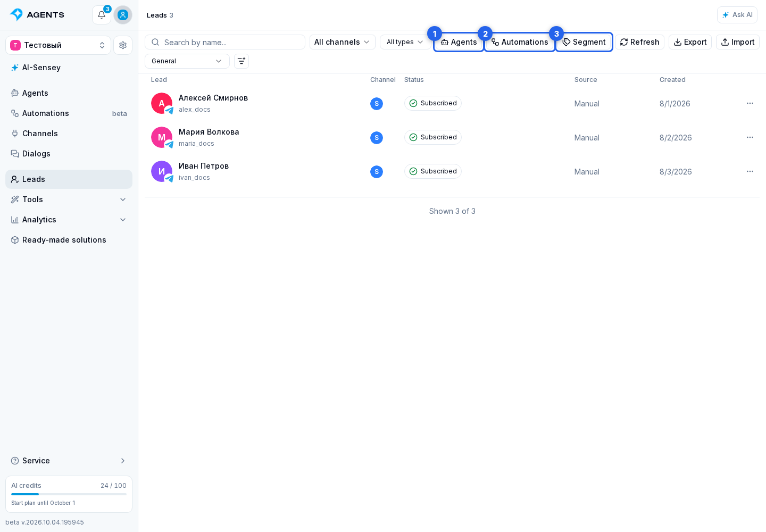Image resolution: width=766 pixels, height=532 pixels.
Task: Click username alex_docs
Action: coord(195,110)
